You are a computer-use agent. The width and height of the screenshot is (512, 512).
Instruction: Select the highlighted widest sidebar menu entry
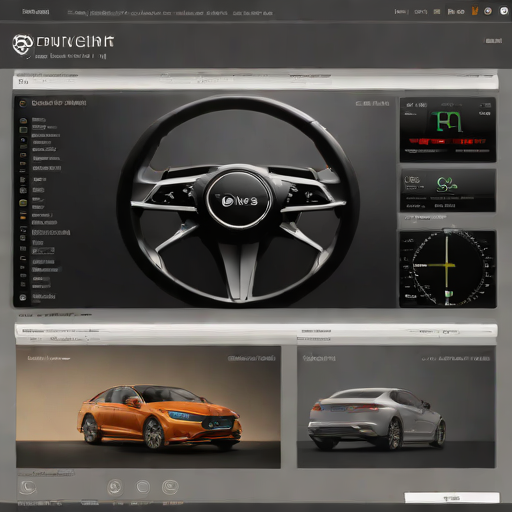click(x=51, y=232)
